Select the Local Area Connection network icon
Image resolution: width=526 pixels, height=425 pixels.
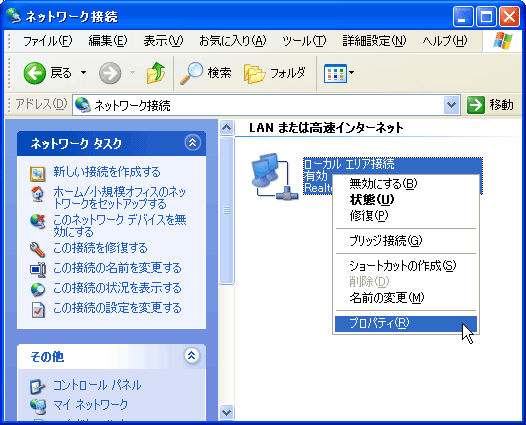click(274, 176)
